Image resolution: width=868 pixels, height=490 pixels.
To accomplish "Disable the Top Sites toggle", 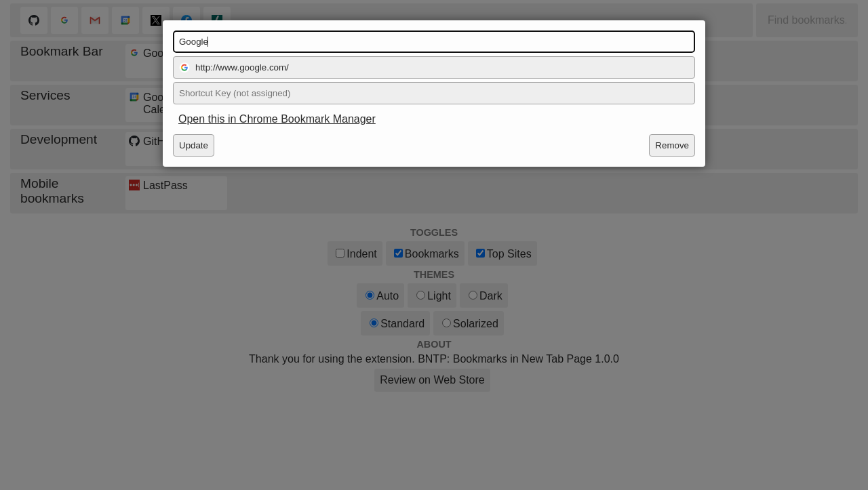I will click(x=480, y=253).
